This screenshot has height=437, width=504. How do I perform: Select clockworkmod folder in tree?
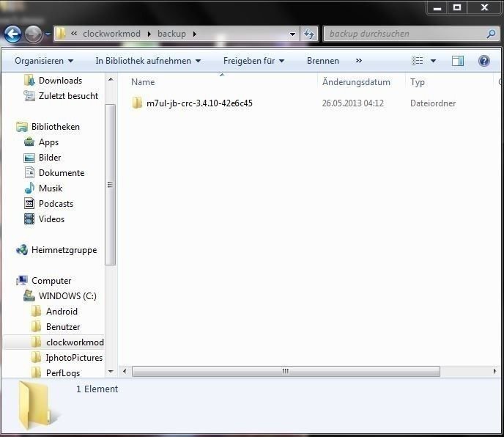(75, 342)
